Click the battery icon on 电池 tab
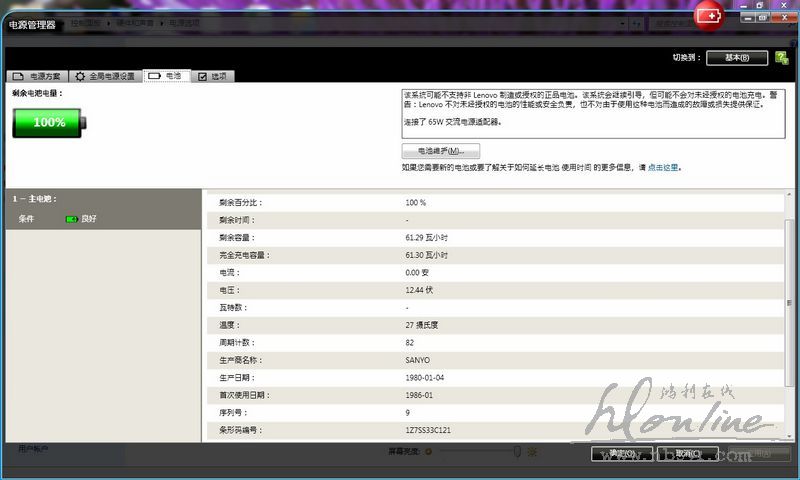800x480 pixels. point(154,76)
